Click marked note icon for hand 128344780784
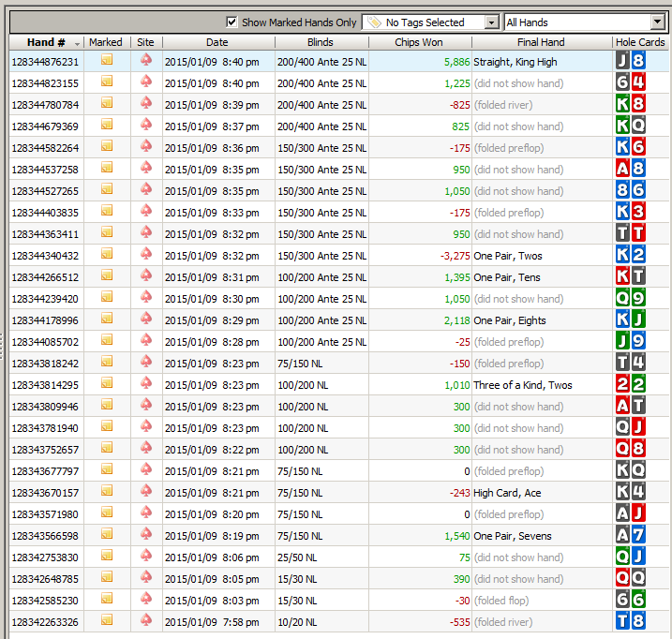Viewport: 672px width, 639px height. tap(107, 102)
